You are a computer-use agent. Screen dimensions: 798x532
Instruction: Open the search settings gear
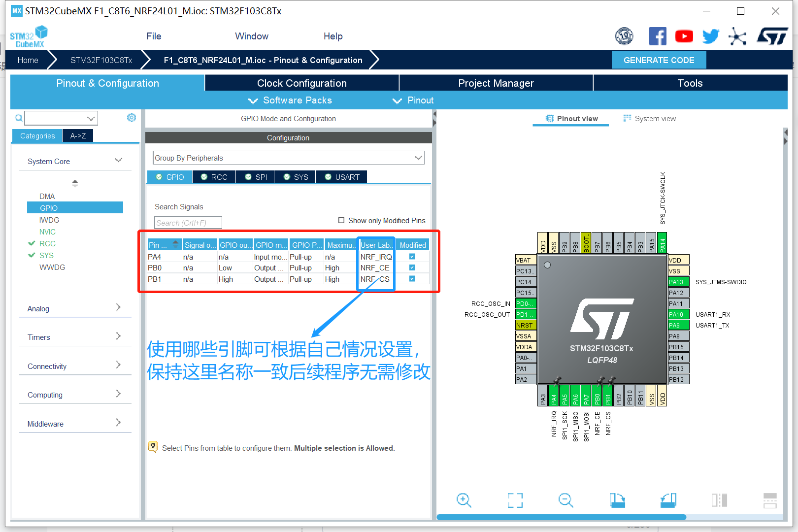point(131,117)
